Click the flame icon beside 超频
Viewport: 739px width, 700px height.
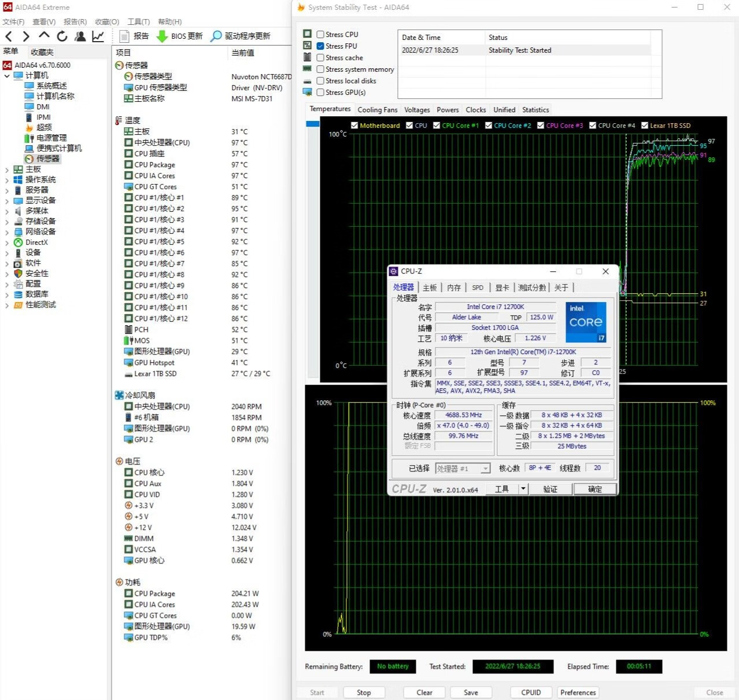[29, 127]
